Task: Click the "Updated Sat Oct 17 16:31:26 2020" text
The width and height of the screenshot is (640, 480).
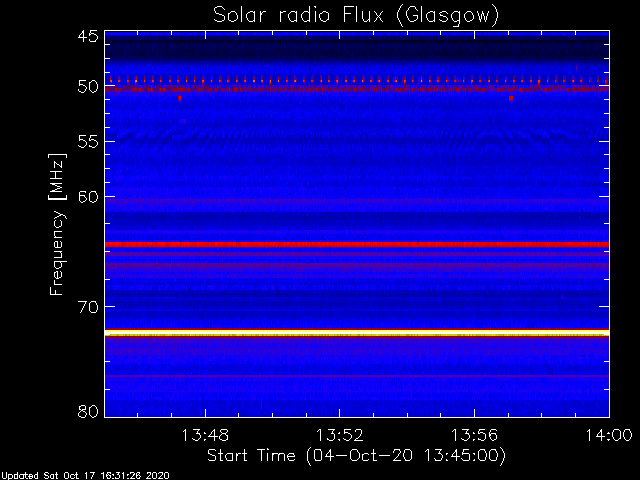Action: coord(85,476)
